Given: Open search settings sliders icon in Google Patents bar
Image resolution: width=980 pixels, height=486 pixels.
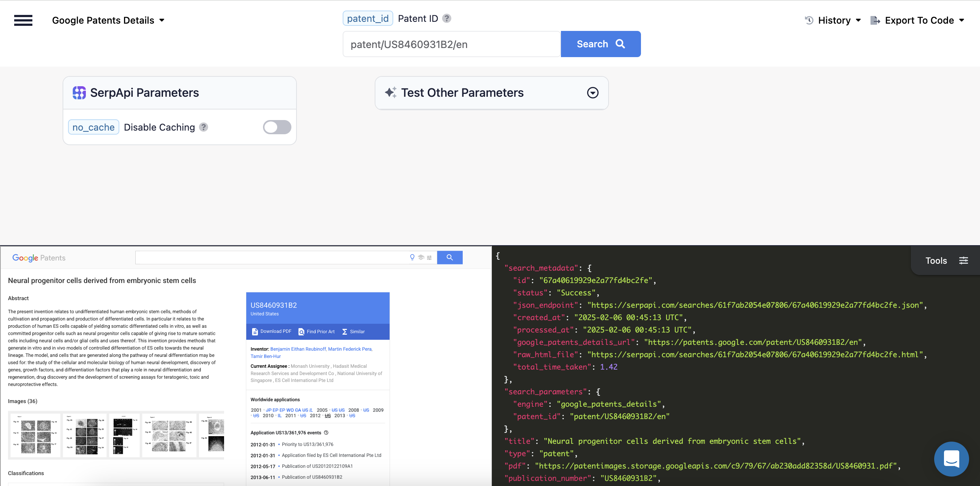Looking at the screenshot, I should click(x=429, y=257).
